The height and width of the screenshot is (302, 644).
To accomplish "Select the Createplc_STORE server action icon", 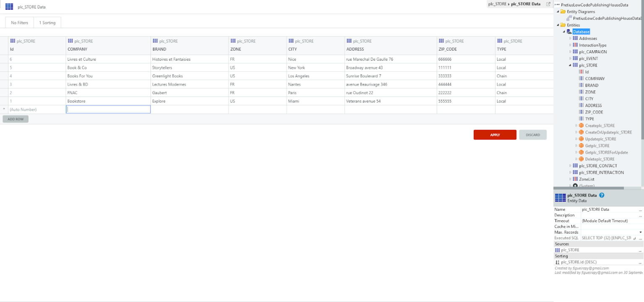I will (581, 125).
